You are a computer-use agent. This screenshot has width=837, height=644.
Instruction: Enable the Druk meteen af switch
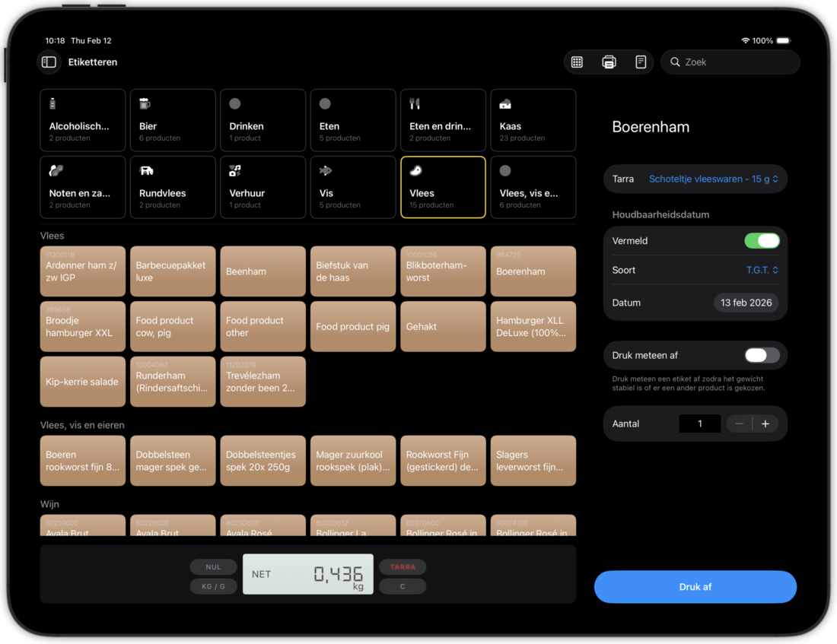point(762,355)
